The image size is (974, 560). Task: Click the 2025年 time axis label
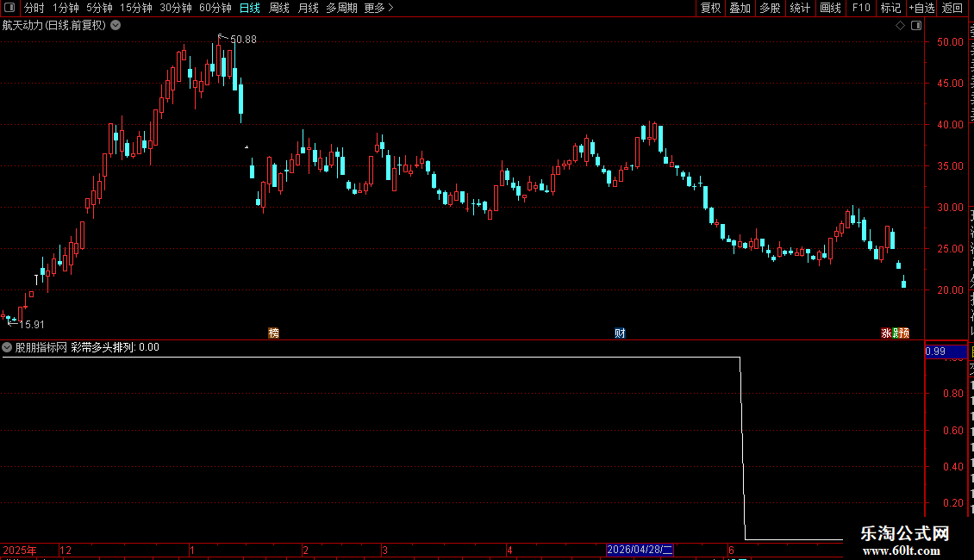pyautogui.click(x=20, y=550)
